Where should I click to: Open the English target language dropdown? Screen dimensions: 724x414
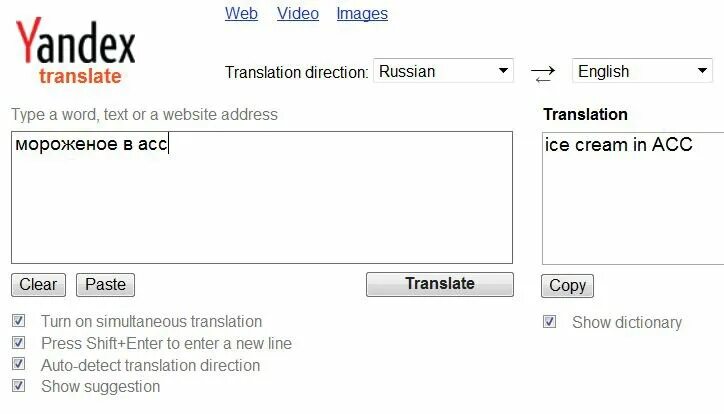(641, 71)
